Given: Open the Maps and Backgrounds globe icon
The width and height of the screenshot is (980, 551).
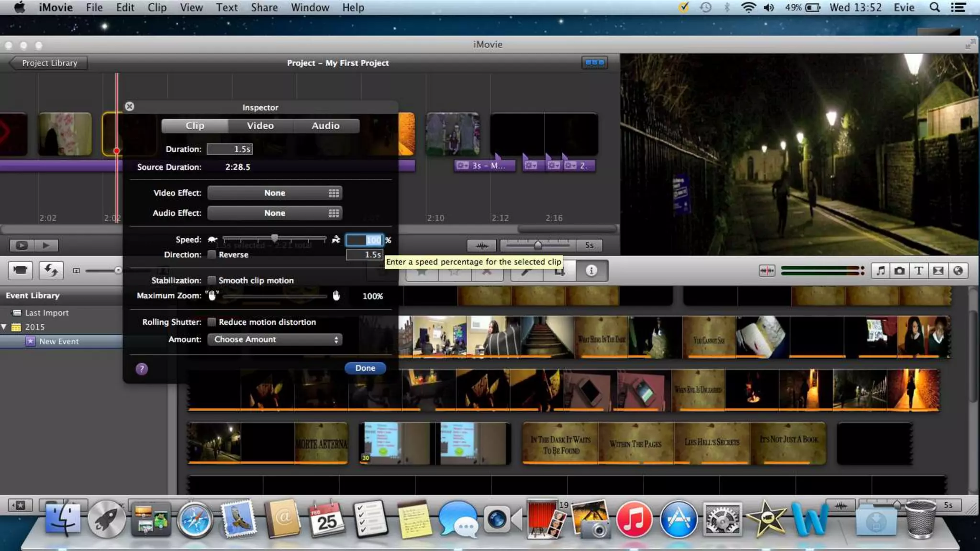Looking at the screenshot, I should point(958,271).
